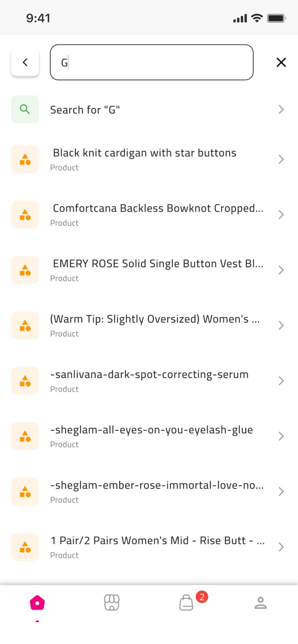Click the search text field containing G

pos(152,62)
